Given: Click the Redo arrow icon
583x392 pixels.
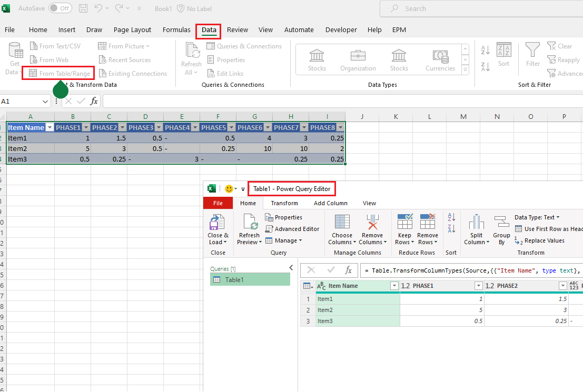Looking at the screenshot, I should click(x=119, y=8).
